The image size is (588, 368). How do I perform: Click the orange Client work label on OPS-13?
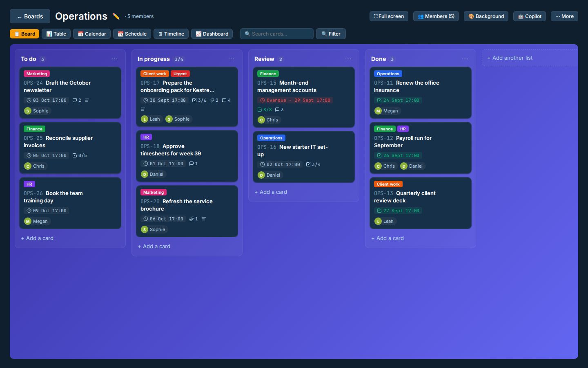coord(388,184)
